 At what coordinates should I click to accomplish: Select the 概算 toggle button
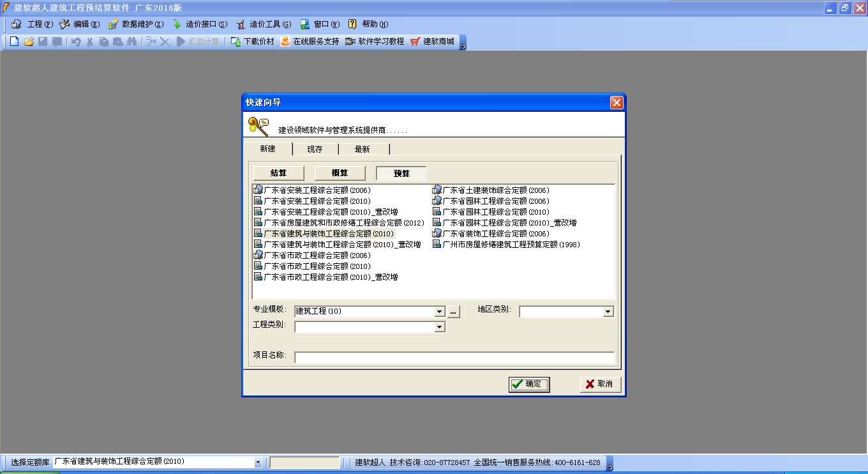pos(340,173)
